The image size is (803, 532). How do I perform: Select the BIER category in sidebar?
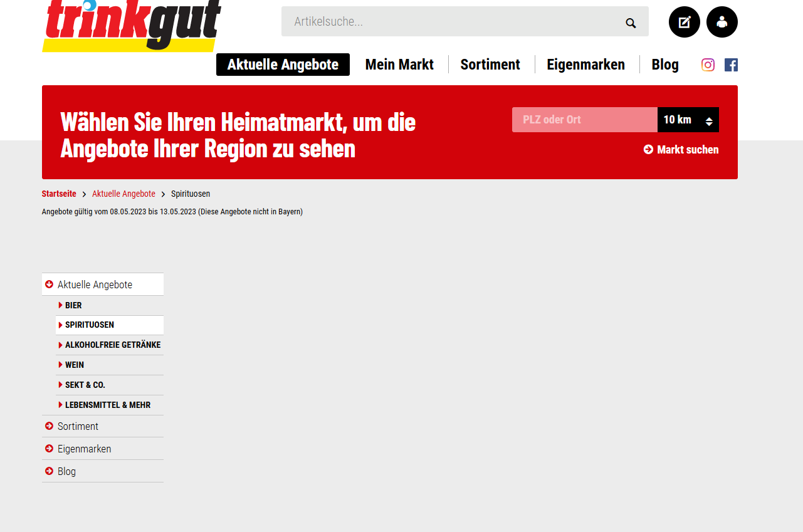click(x=110, y=305)
